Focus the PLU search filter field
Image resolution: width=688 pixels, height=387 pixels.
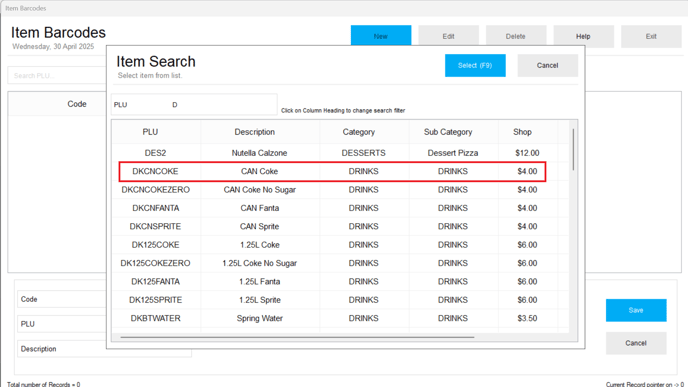pos(194,104)
